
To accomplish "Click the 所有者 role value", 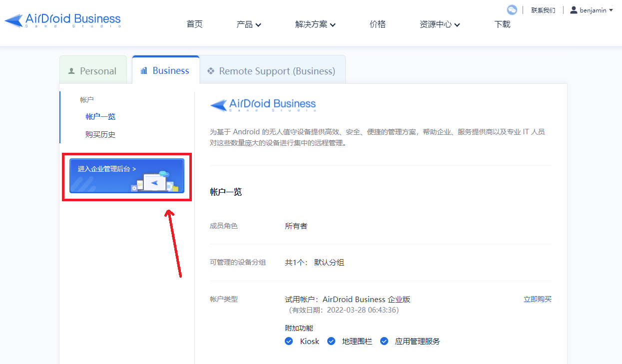I will pos(296,226).
